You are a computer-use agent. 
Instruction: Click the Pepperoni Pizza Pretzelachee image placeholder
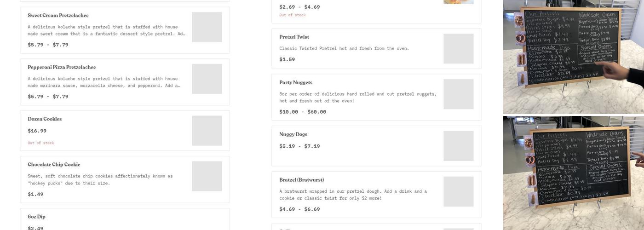207,79
